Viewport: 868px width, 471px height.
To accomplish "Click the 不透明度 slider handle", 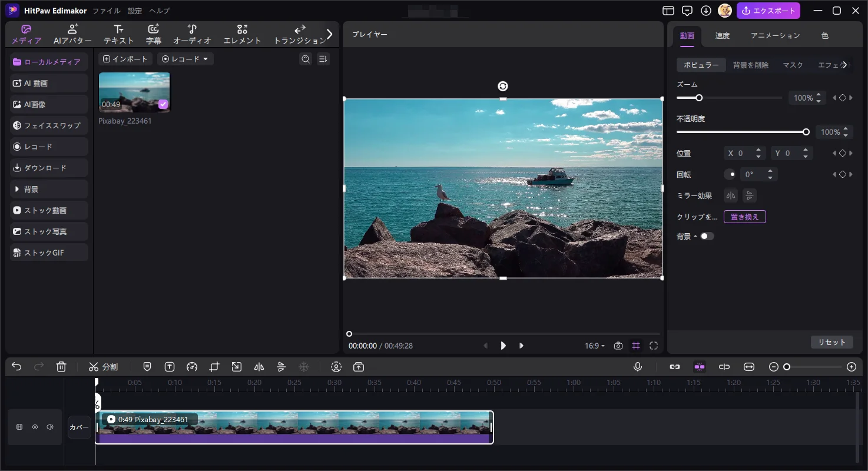I will click(806, 132).
